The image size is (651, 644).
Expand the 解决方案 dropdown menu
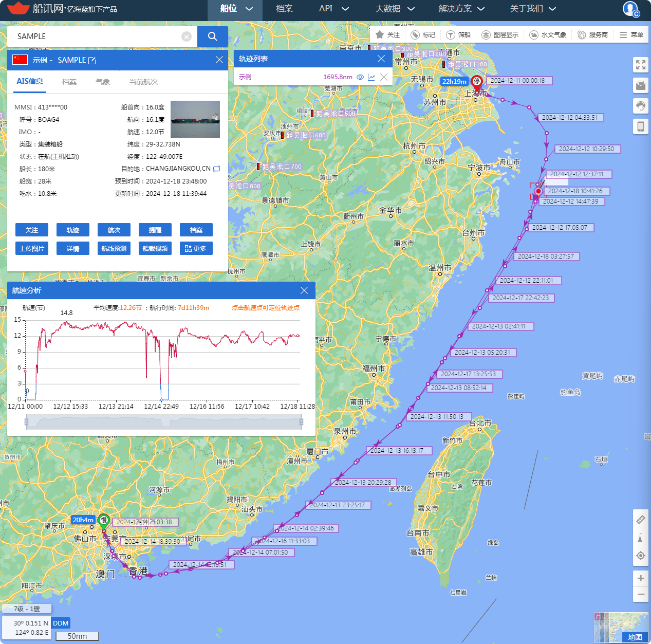tap(461, 9)
